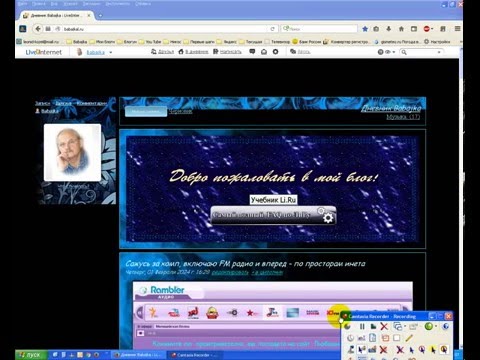Viewport: 480px width, 360px height.
Task: Expand the dropdown beside the green sphere icon
Action: pyautogui.click(x=435, y=327)
